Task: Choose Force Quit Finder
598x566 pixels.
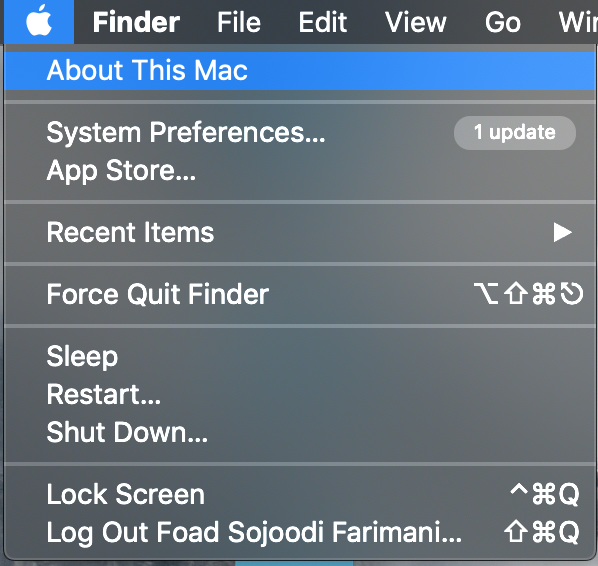Action: [x=300, y=294]
